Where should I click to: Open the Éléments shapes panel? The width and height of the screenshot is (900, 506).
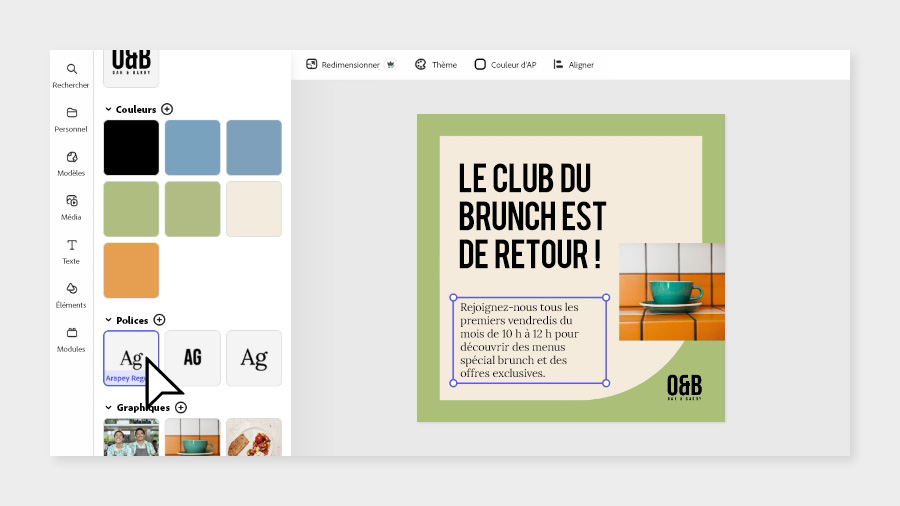tap(71, 295)
